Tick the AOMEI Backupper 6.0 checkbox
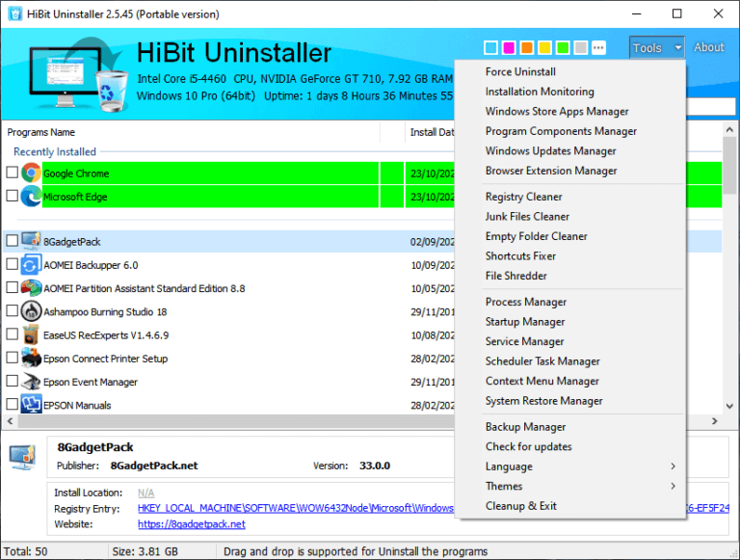 (x=13, y=264)
